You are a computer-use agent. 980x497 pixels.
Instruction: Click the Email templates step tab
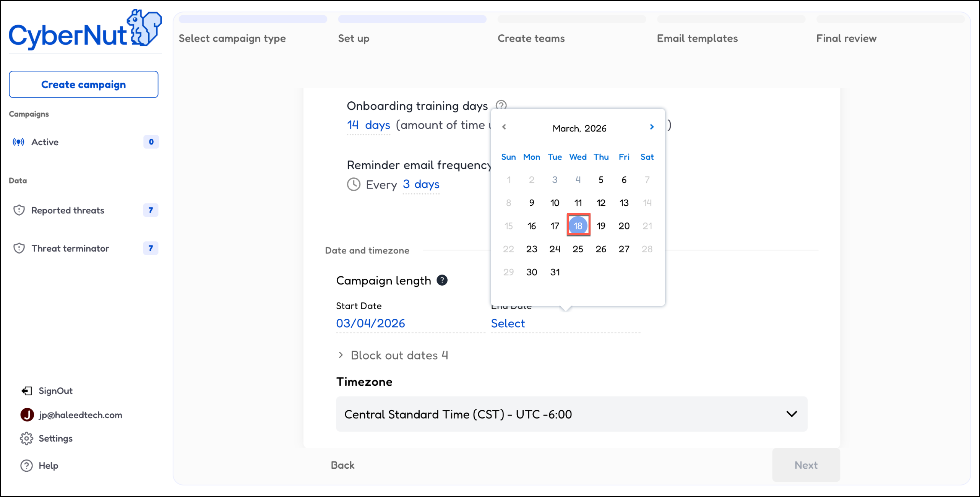[697, 38]
